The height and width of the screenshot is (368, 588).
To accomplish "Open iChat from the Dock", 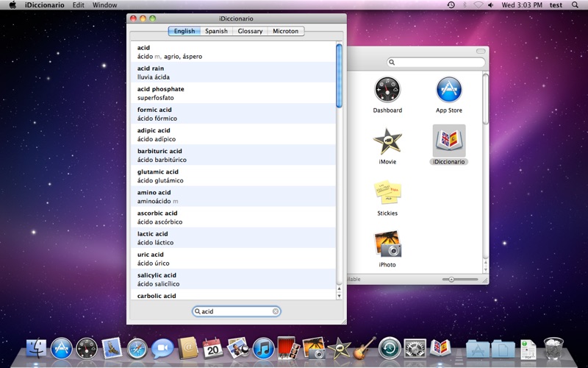I will tap(162, 348).
